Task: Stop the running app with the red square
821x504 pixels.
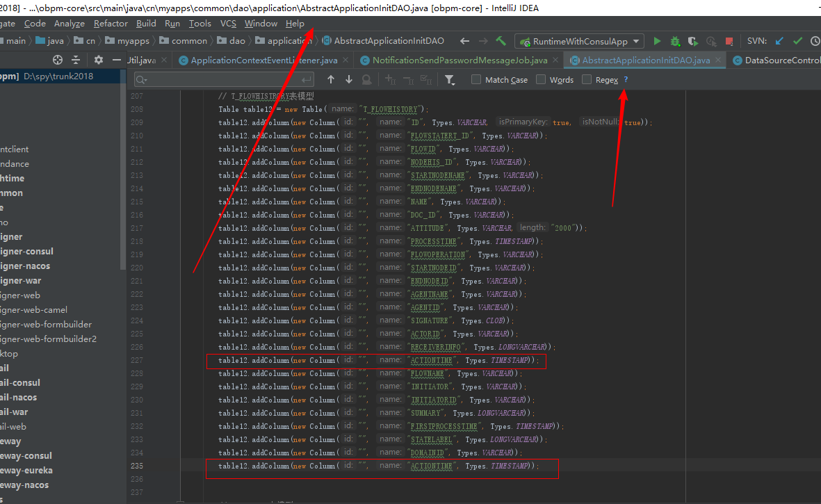Action: (x=729, y=41)
